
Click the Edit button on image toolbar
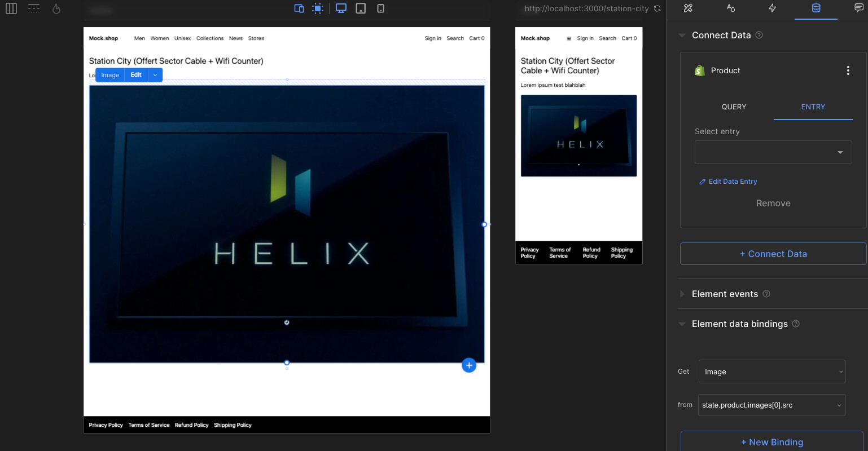pos(136,75)
